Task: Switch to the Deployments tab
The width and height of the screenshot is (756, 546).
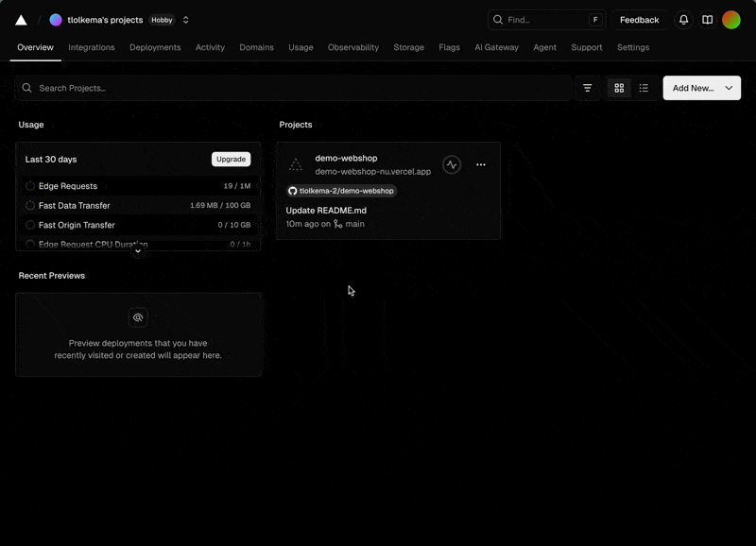Action: 155,47
